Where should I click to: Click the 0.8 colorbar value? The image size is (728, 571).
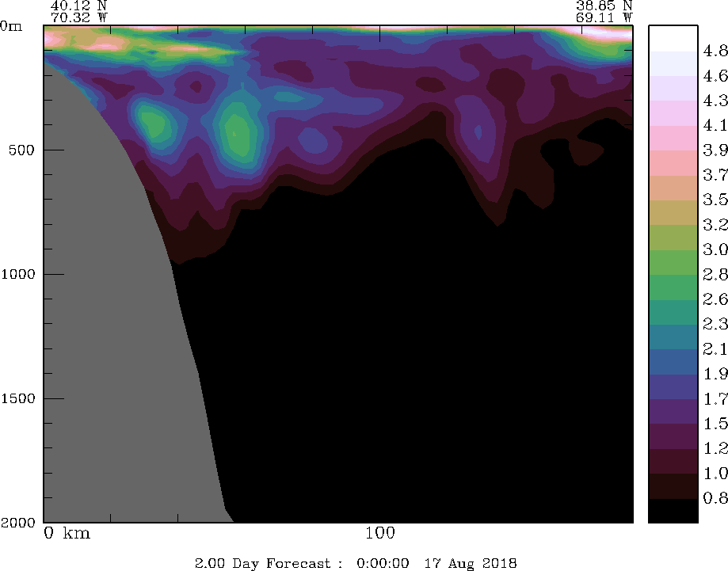(715, 497)
